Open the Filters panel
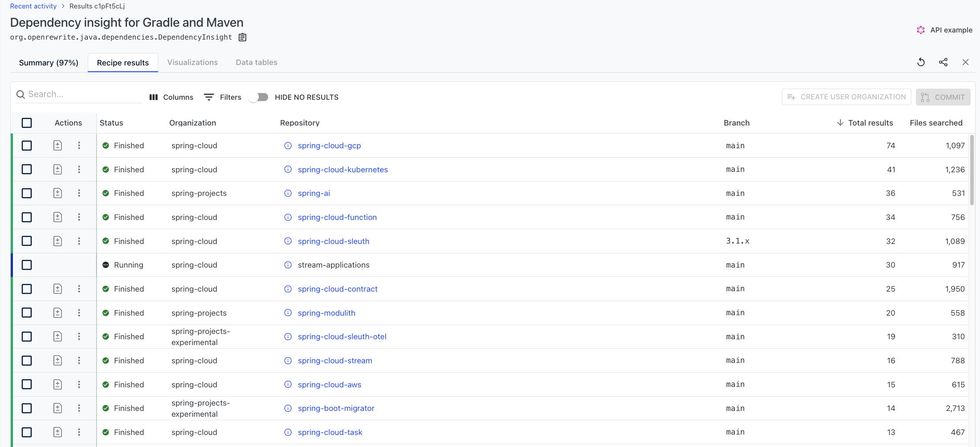 tap(223, 97)
